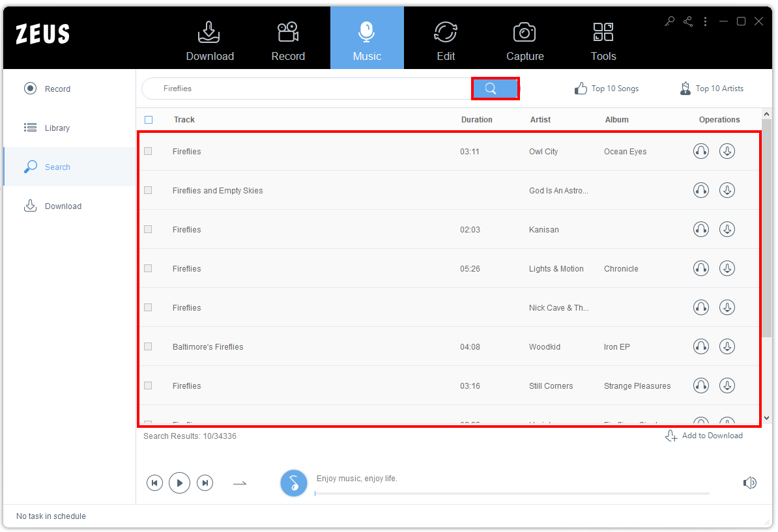778x532 pixels.
Task: Click the share icon in title bar
Action: point(687,21)
